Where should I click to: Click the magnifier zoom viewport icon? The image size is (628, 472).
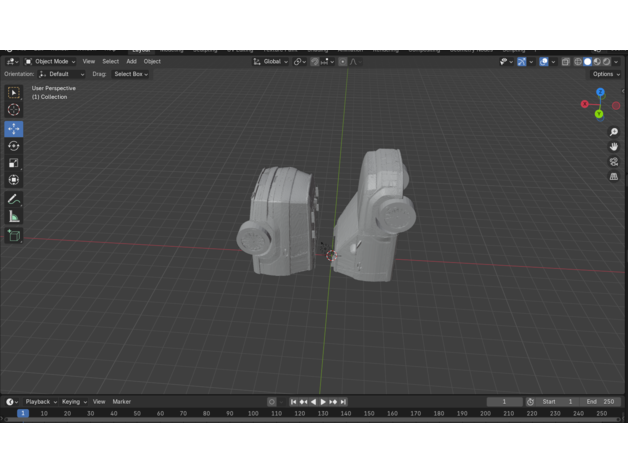tap(614, 132)
